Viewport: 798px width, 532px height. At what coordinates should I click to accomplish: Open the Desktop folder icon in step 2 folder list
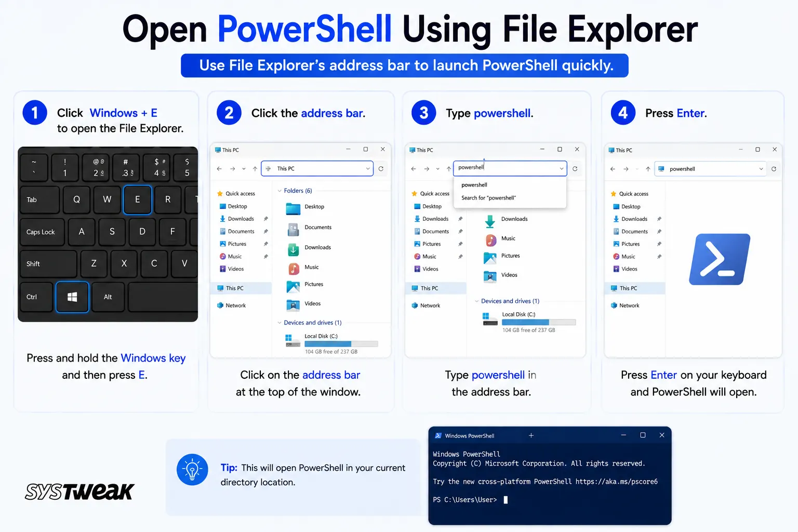pos(294,209)
